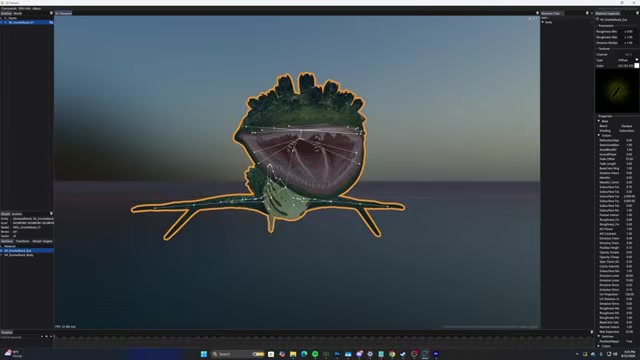Image resolution: width=640 pixels, height=360 pixels.
Task: Open the Details panel dropdown arrow
Action: coord(51,213)
